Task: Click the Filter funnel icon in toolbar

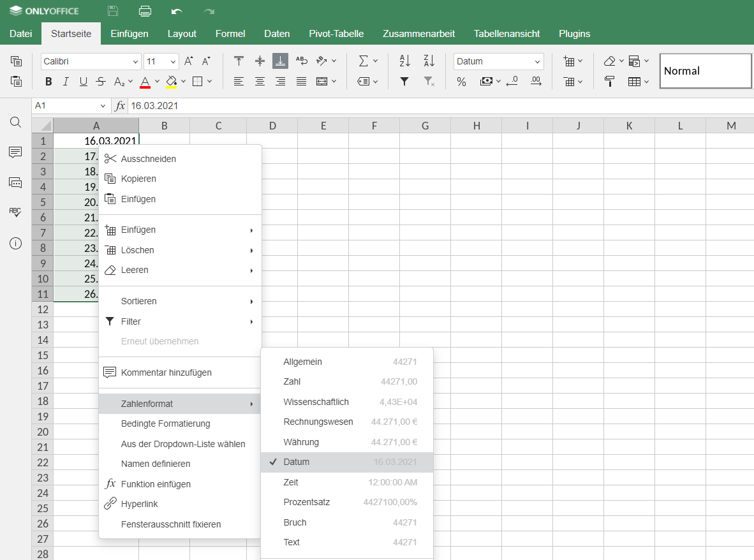Action: click(x=404, y=81)
